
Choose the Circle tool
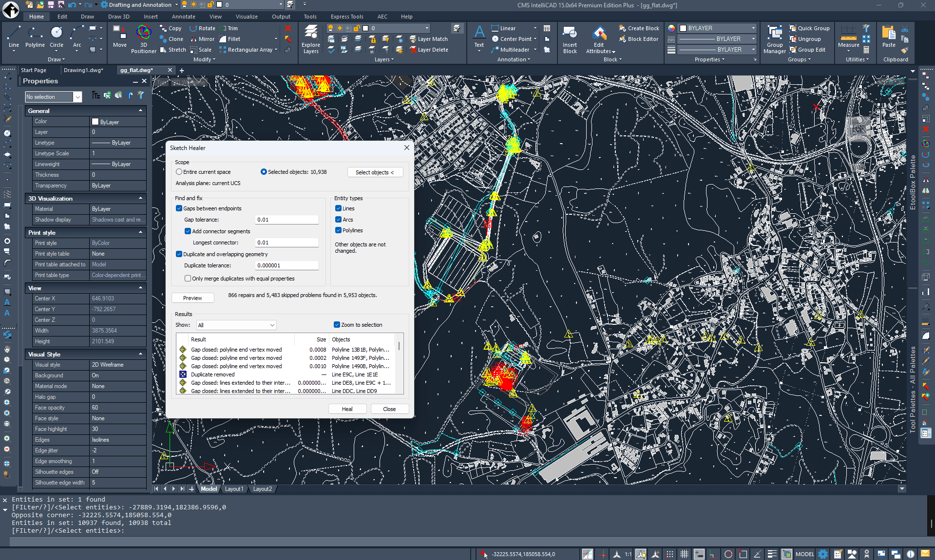57,37
